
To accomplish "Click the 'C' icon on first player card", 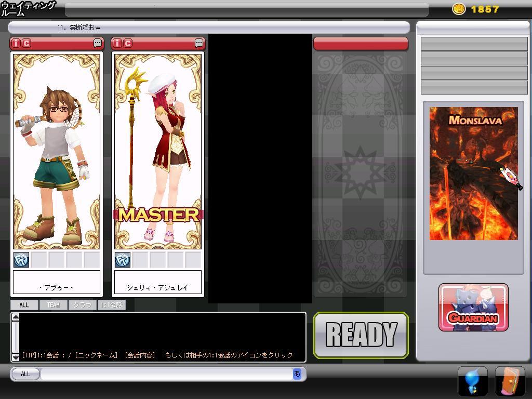I will pos(26,44).
